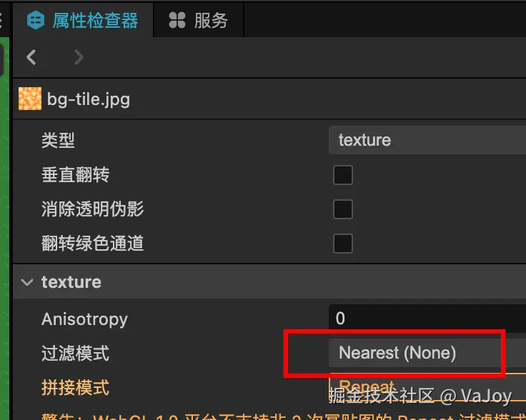
Task: Switch to the 属性检查器 tab
Action: point(82,20)
